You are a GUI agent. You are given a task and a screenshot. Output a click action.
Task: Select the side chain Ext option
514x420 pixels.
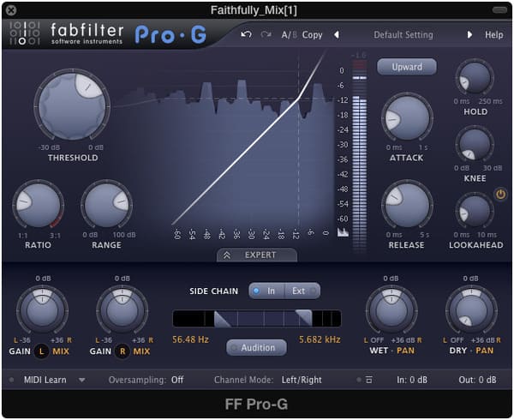click(x=301, y=291)
